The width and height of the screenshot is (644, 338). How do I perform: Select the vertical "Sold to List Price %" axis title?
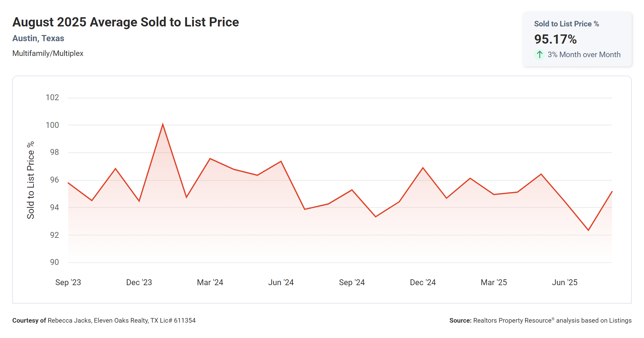pyautogui.click(x=31, y=180)
